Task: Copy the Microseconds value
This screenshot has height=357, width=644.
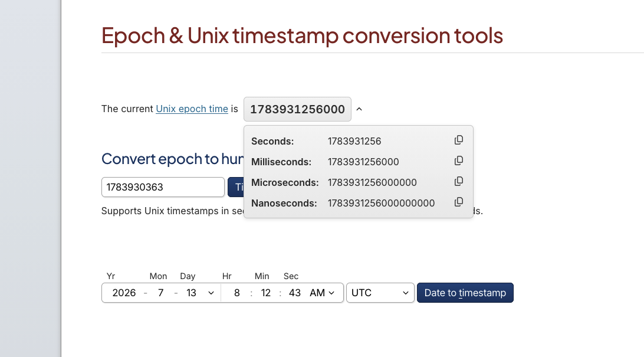Action: click(459, 181)
